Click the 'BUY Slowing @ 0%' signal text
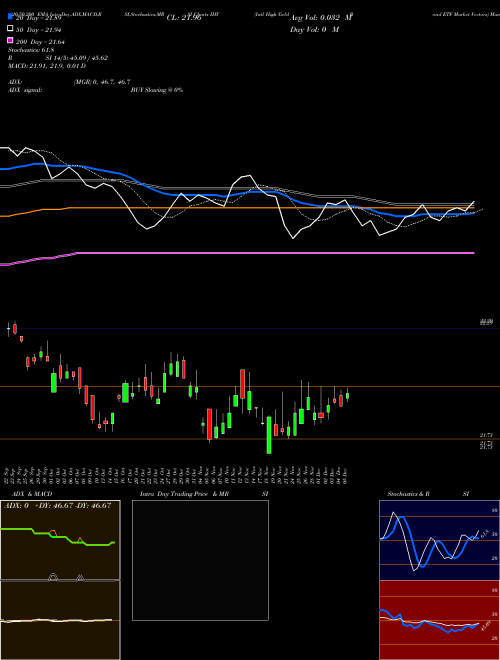The height and width of the screenshot is (660, 500). click(x=157, y=90)
